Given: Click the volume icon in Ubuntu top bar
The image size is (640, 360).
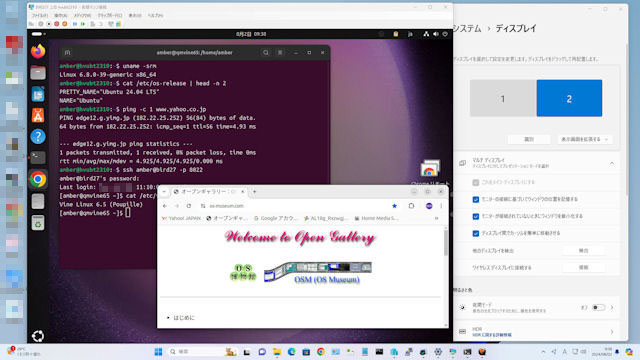Looking at the screenshot, I should pyautogui.click(x=436, y=34).
